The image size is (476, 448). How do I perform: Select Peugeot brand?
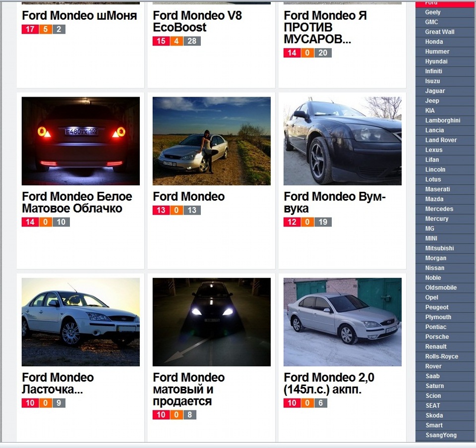click(x=446, y=307)
